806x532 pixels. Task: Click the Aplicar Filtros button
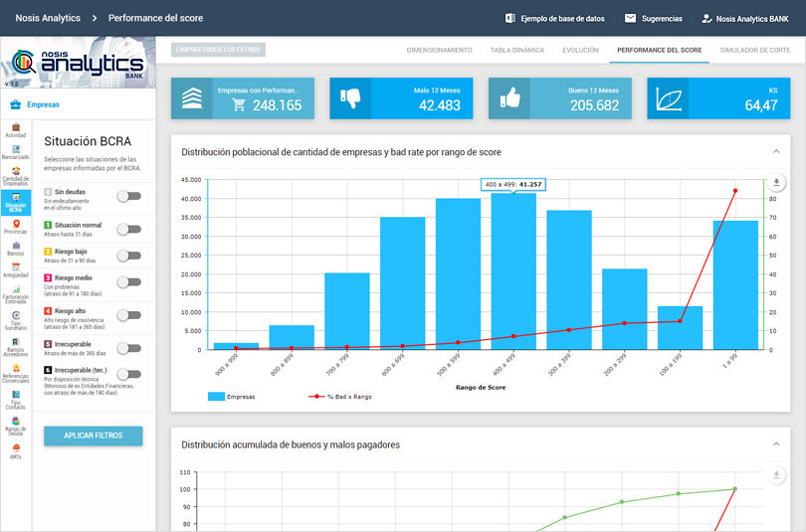coord(94,436)
